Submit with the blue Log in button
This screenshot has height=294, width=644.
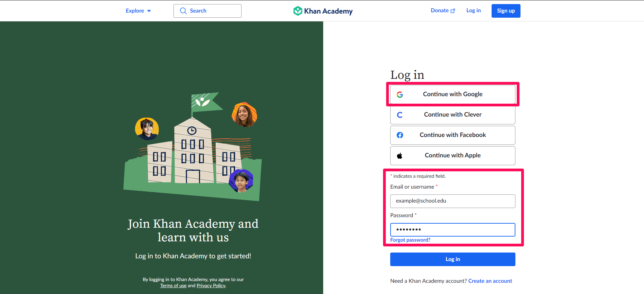pos(453,259)
